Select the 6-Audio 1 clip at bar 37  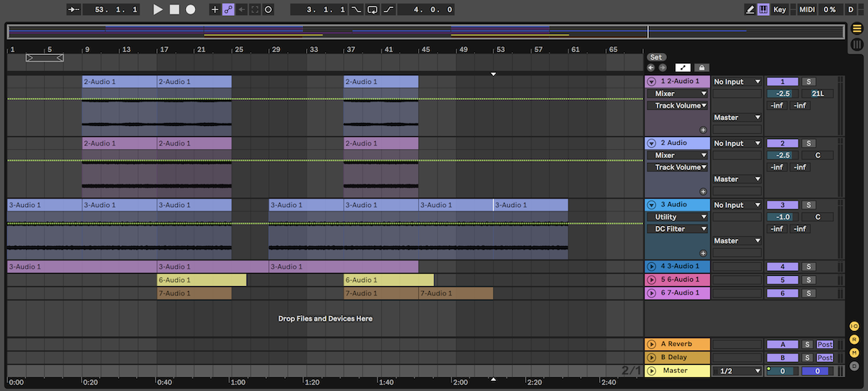388,280
